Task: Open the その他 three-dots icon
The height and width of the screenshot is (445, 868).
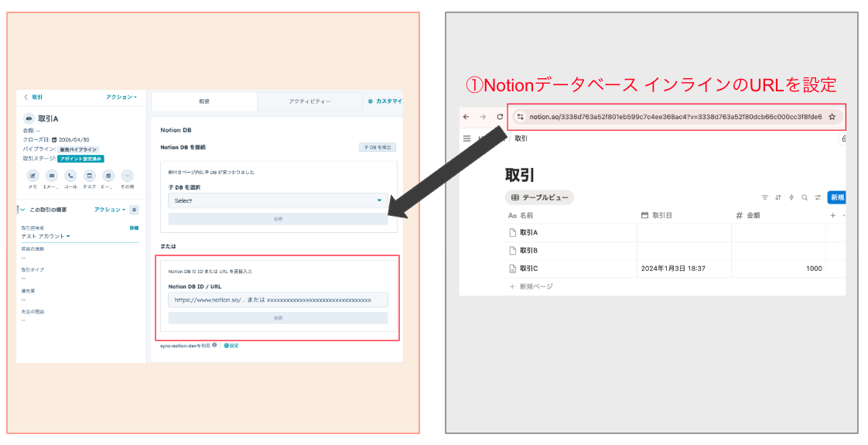Action: tap(128, 176)
